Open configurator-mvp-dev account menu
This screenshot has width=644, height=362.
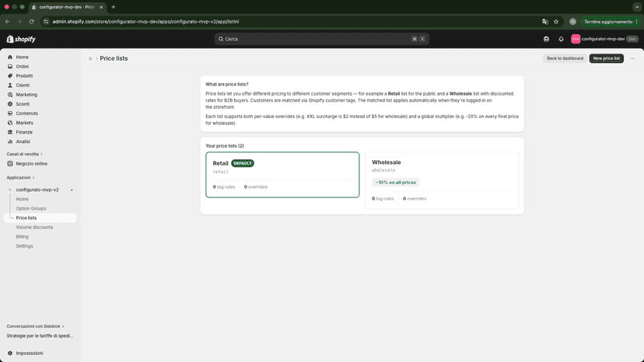click(604, 39)
